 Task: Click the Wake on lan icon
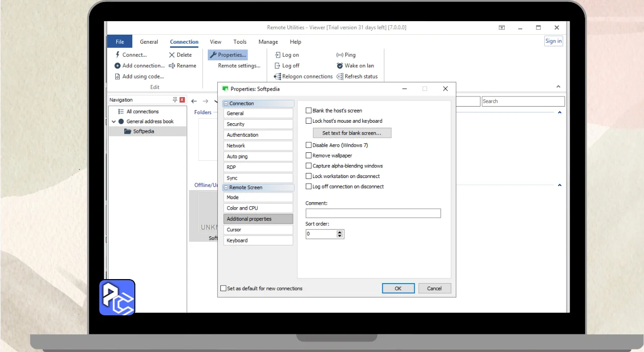coord(340,66)
